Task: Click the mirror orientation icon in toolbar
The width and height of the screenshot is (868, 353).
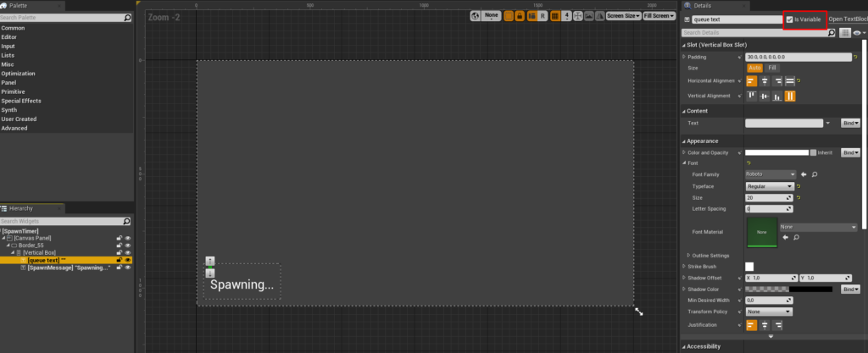Action: 599,16
